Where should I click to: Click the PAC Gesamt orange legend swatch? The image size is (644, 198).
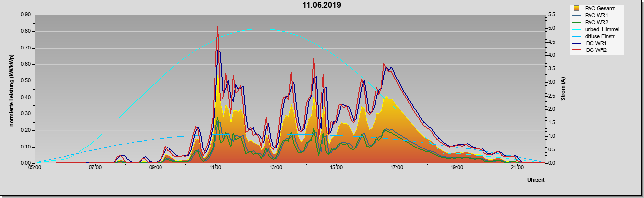point(576,8)
